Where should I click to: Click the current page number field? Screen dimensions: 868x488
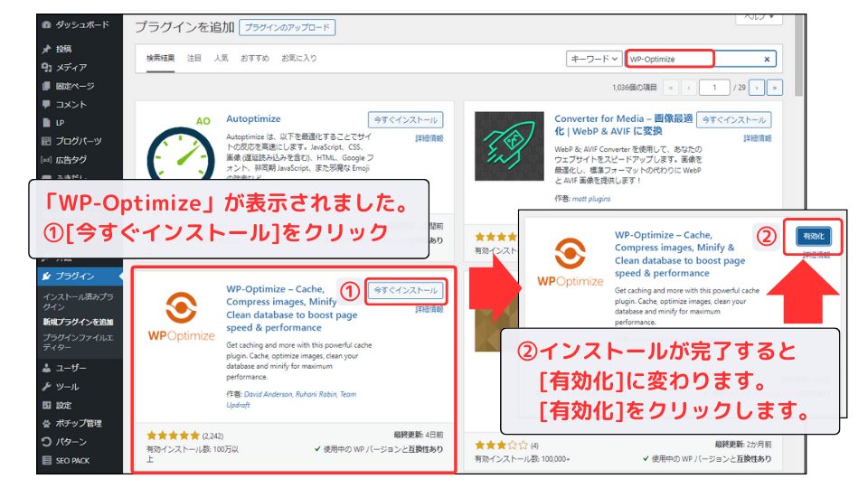714,88
